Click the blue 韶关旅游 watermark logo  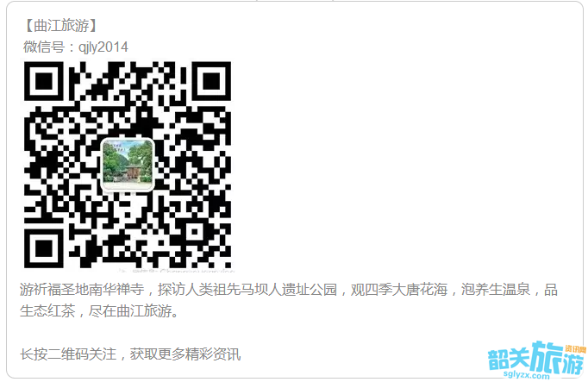pos(536,359)
